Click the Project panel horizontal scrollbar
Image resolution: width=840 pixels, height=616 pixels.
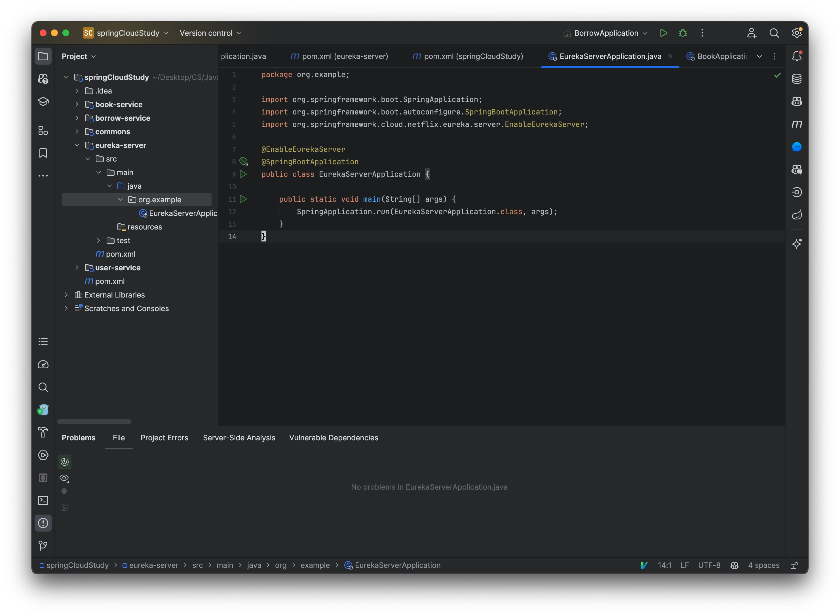(x=94, y=421)
